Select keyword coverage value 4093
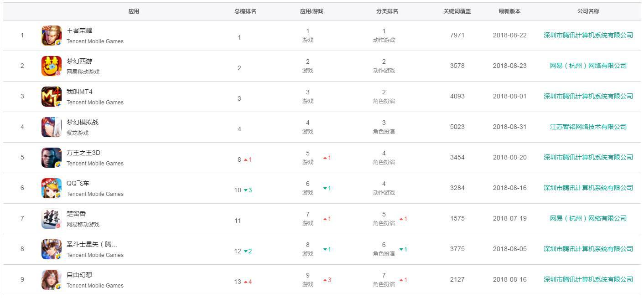Image resolution: width=644 pixels, height=298 pixels. click(457, 96)
